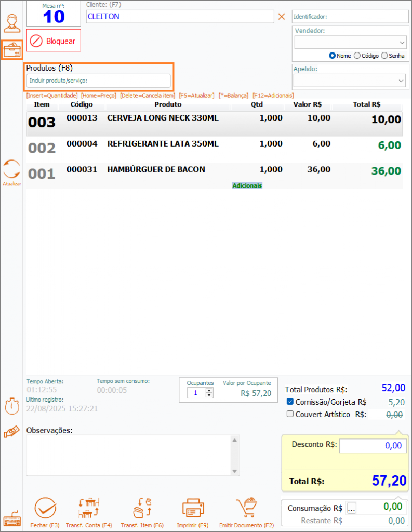
Task: Click the hand with money payment icon
Action: click(x=11, y=433)
